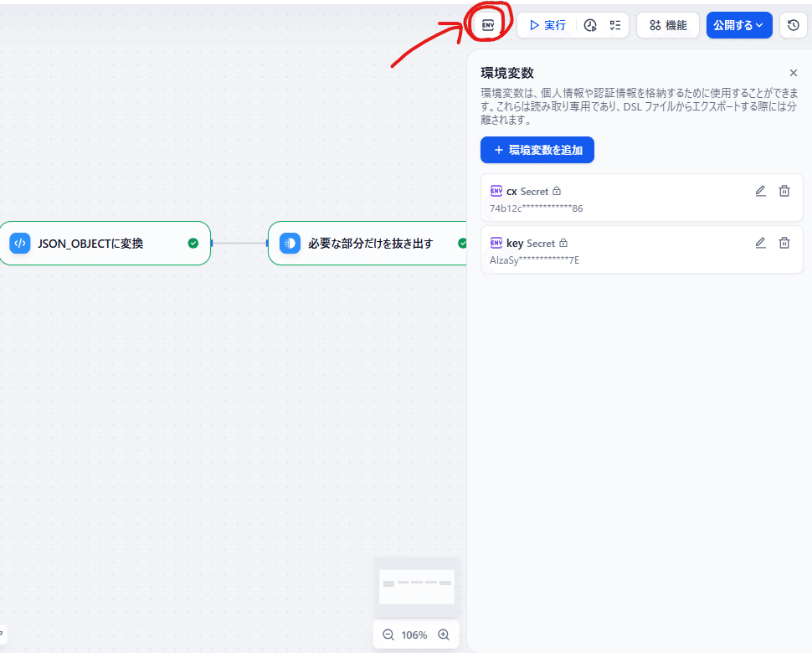This screenshot has width=812, height=653.
Task: Delete the key variable with trash icon
Action: 784,243
